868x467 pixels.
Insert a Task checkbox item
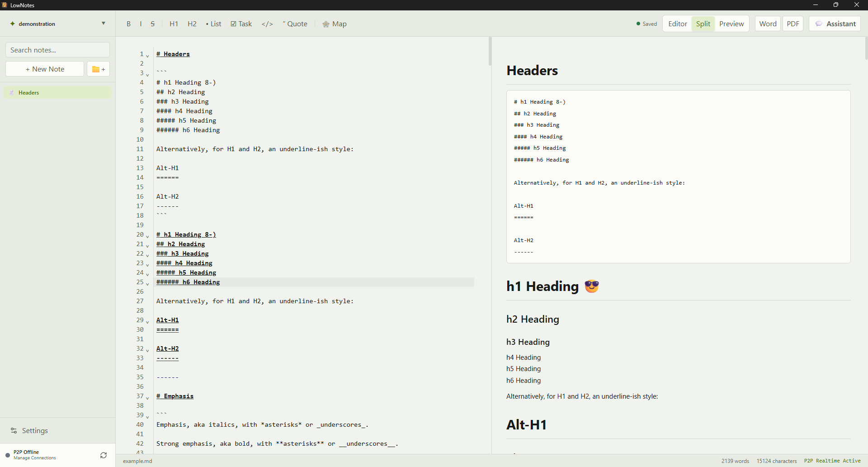tap(241, 24)
